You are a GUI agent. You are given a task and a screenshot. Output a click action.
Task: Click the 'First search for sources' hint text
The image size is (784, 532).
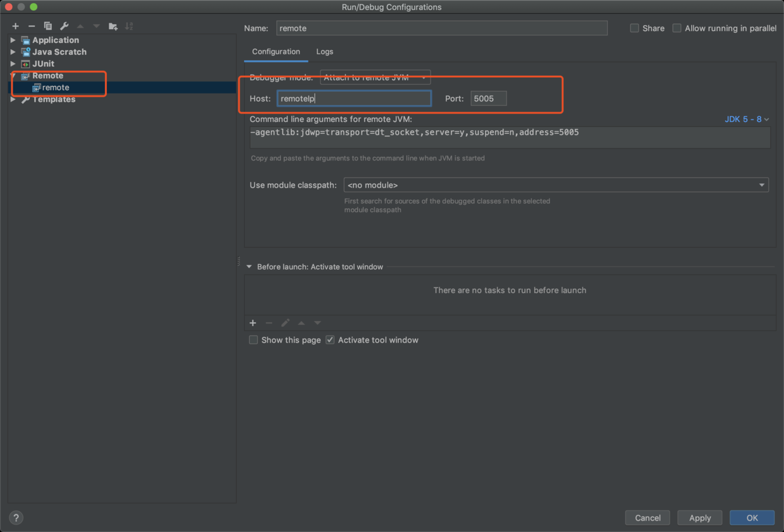pyautogui.click(x=447, y=205)
